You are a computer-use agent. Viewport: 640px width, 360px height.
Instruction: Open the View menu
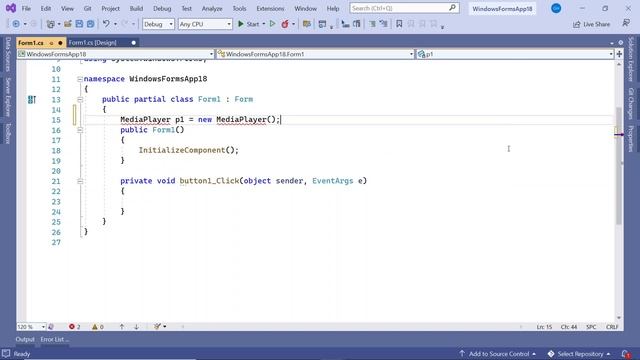click(x=67, y=8)
